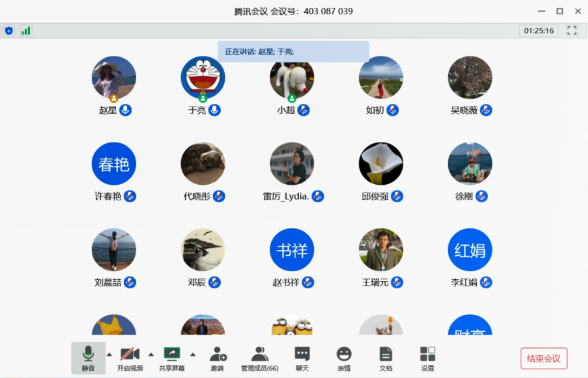Screen dimensions: 588x378
Task: Open the 文档 documents panel
Action: pos(386,358)
